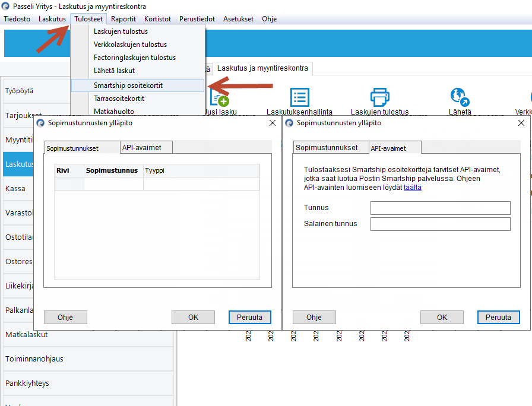Close the right Sopimustunnusten ylläpito dialog

coord(521,123)
